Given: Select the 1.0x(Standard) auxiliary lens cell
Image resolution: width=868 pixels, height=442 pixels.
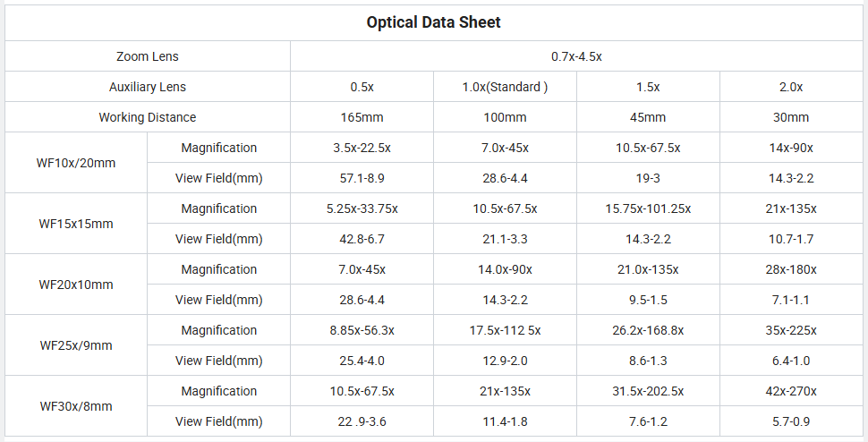Looking at the screenshot, I should coord(505,87).
